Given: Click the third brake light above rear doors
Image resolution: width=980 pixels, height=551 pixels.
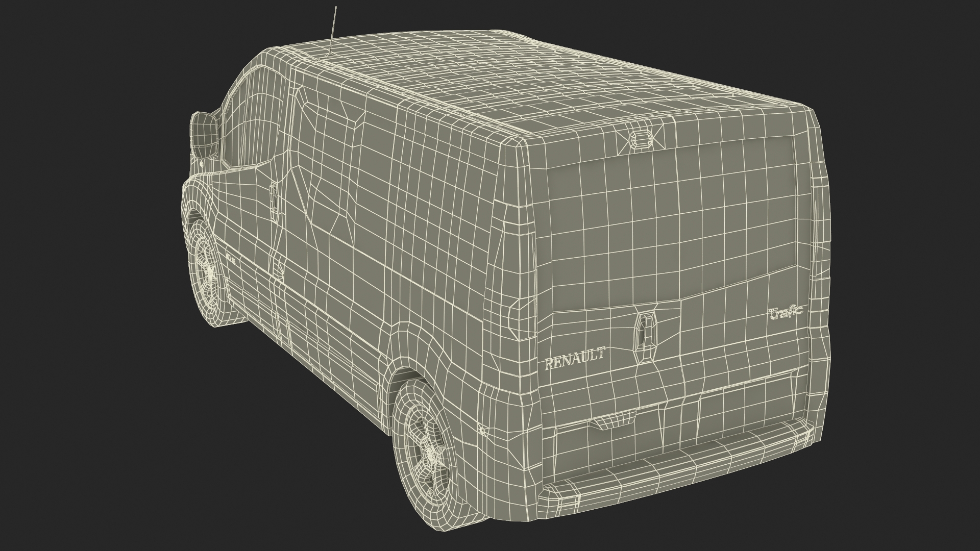Looking at the screenshot, I should pyautogui.click(x=642, y=138).
